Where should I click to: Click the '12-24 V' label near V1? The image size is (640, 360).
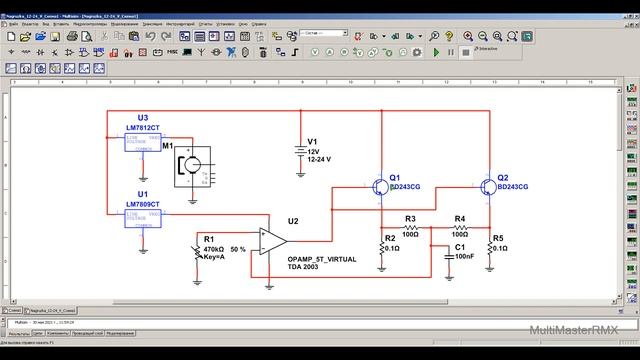point(319,160)
